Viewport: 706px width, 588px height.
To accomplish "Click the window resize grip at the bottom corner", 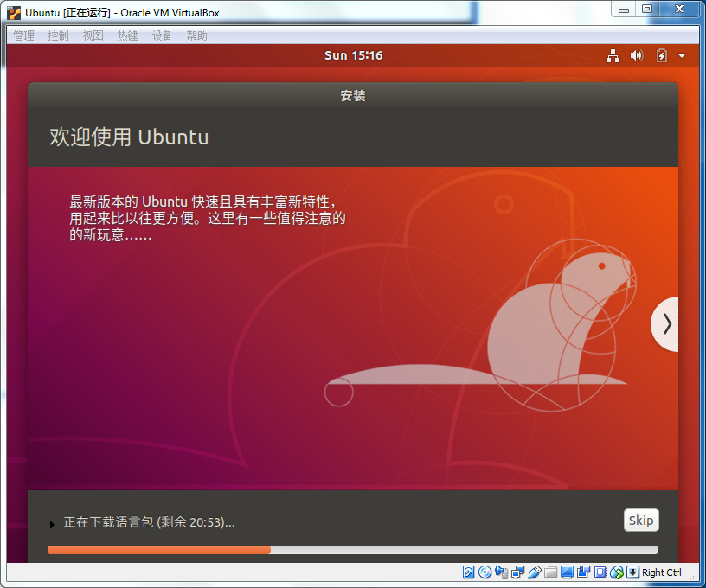I will (x=694, y=576).
